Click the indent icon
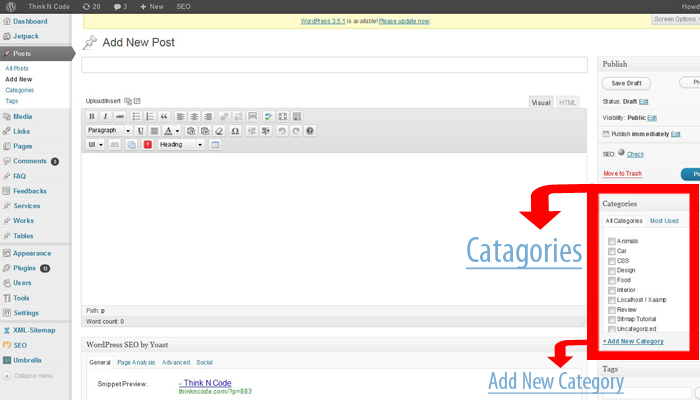Screen dimensions: 700x400 [266, 131]
